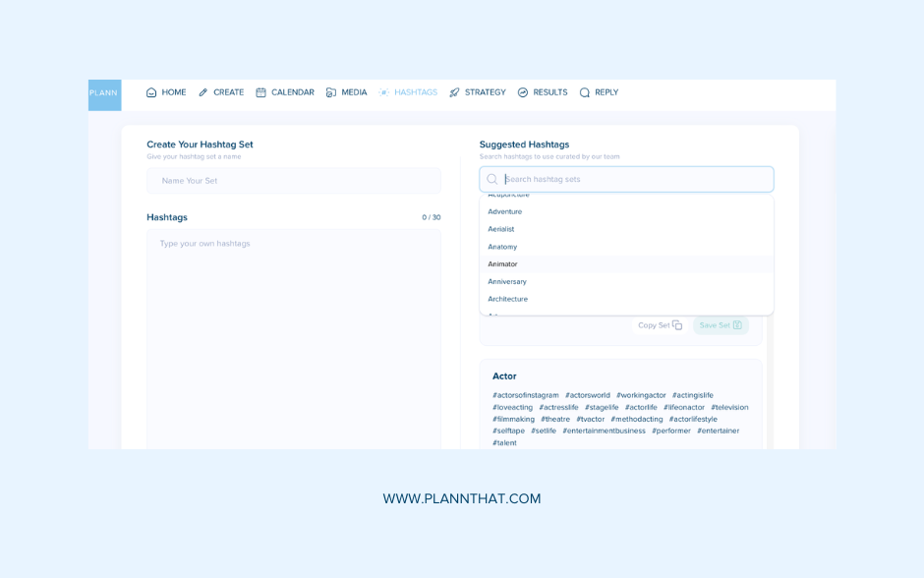Click the #methodacting hashtag

(x=637, y=420)
